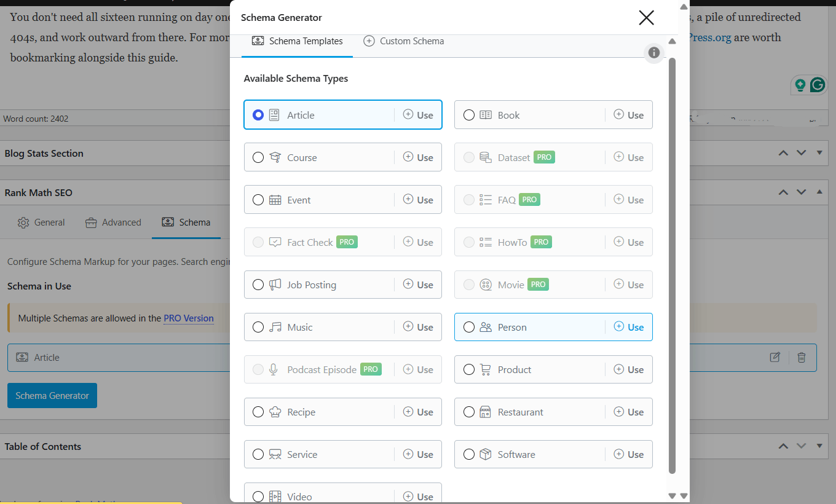Click the Event calendar icon
The image size is (836, 504).
click(275, 200)
